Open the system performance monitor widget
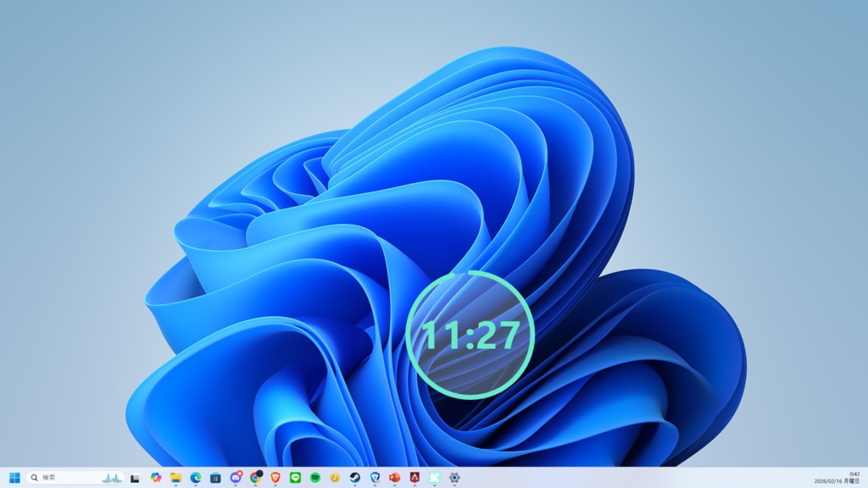Viewport: 868px width, 488px height. click(111, 479)
